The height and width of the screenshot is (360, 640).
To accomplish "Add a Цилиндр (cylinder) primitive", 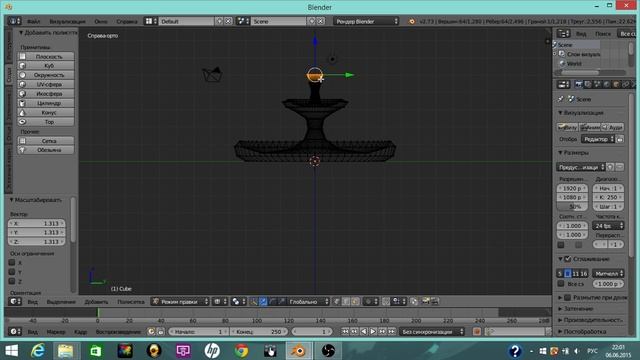I will [x=46, y=103].
